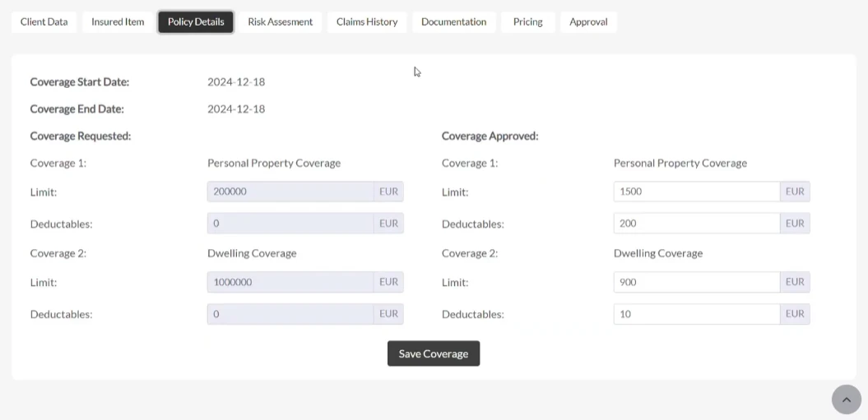
Task: Select the Policy Details tab
Action: (196, 22)
